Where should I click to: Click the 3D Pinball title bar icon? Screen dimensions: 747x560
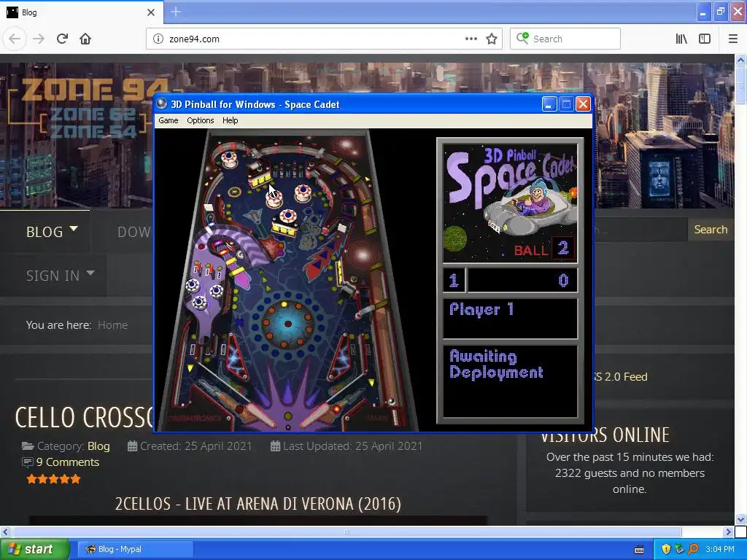[162, 104]
